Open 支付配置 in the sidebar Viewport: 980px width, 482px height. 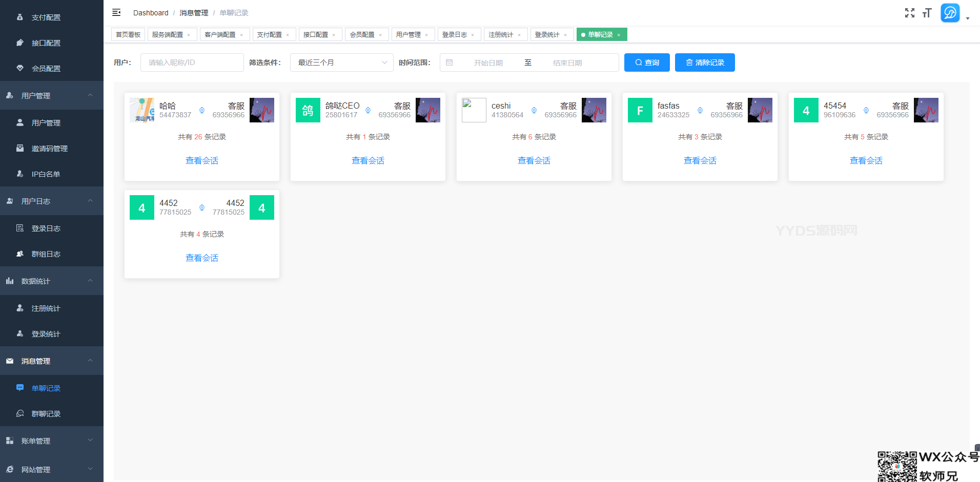(52, 17)
